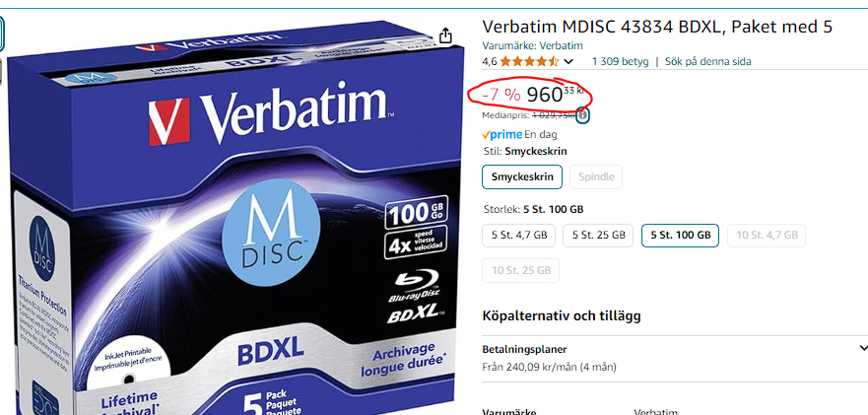Open the 1 309 betyg ratings link

click(x=620, y=61)
